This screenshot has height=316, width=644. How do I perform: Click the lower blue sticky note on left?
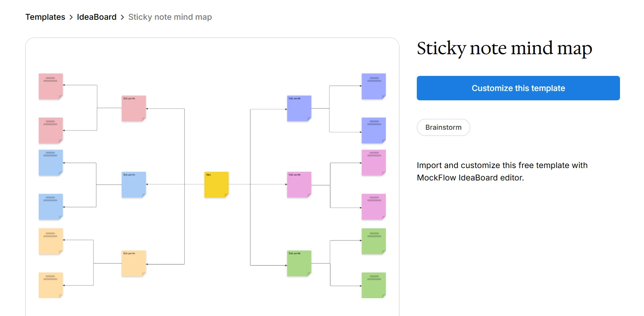click(50, 207)
